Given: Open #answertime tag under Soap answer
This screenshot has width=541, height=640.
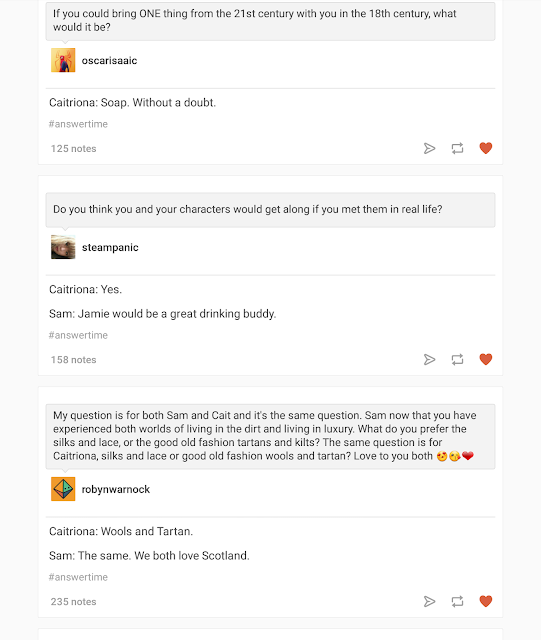Looking at the screenshot, I should pyautogui.click(x=78, y=124).
